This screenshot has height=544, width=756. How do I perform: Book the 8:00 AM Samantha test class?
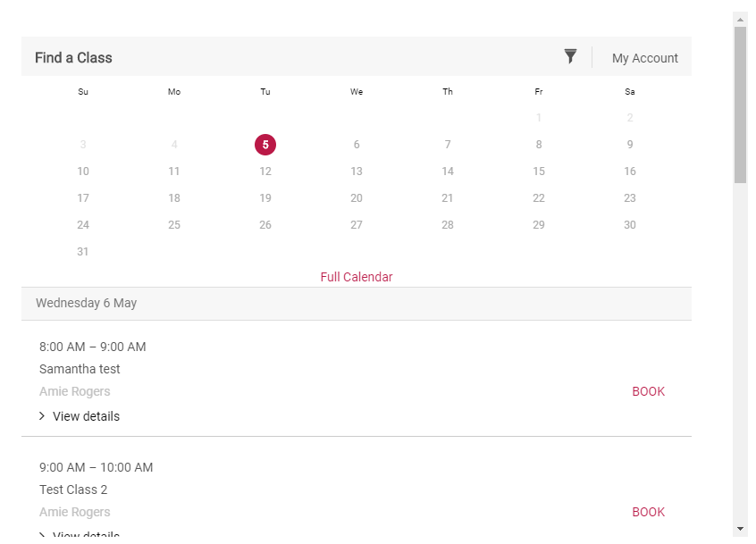(648, 391)
